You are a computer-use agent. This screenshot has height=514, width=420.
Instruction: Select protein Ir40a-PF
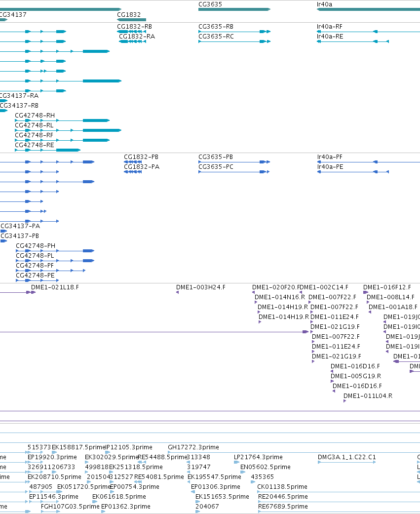click(330, 157)
